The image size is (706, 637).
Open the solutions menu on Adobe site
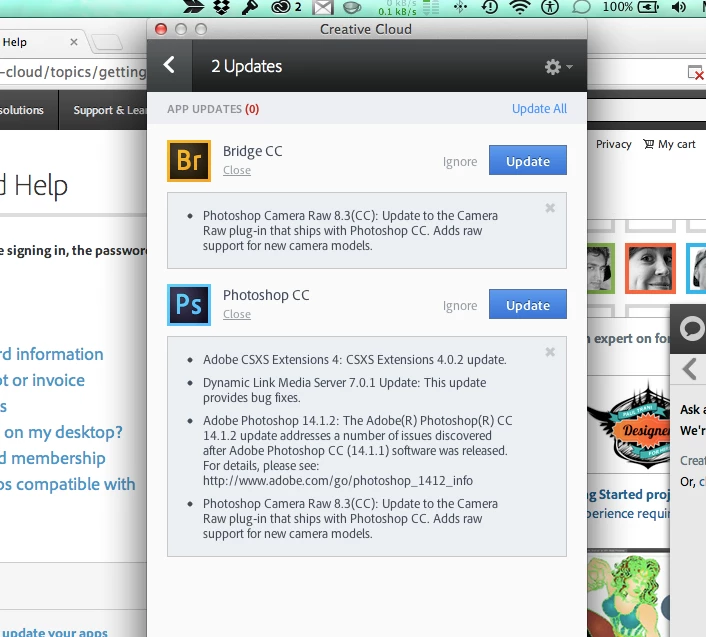[22, 110]
